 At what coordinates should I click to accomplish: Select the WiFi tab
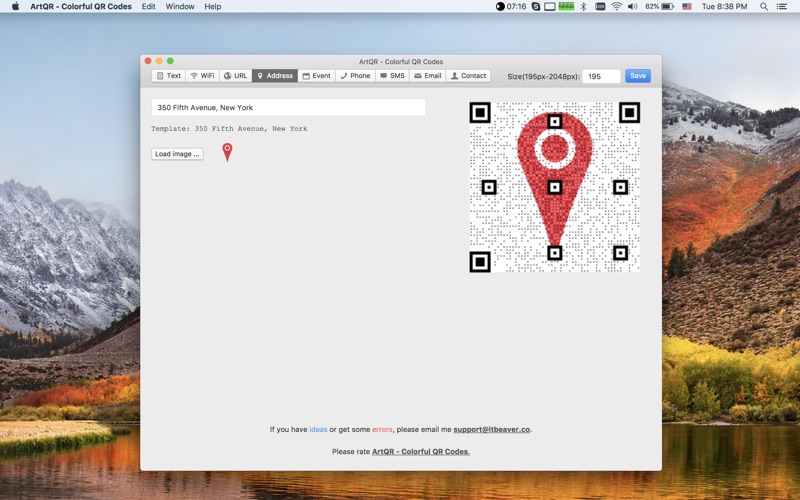pos(203,76)
